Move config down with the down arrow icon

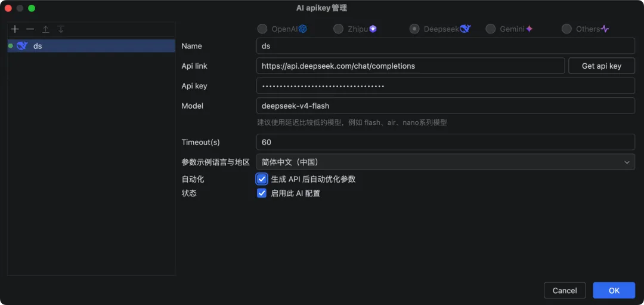click(x=61, y=29)
